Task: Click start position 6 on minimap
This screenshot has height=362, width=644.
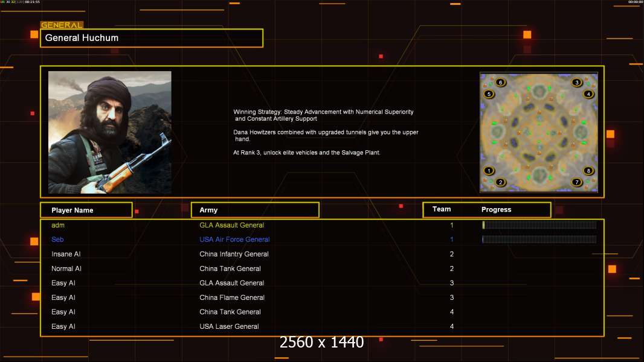Action: tap(500, 83)
